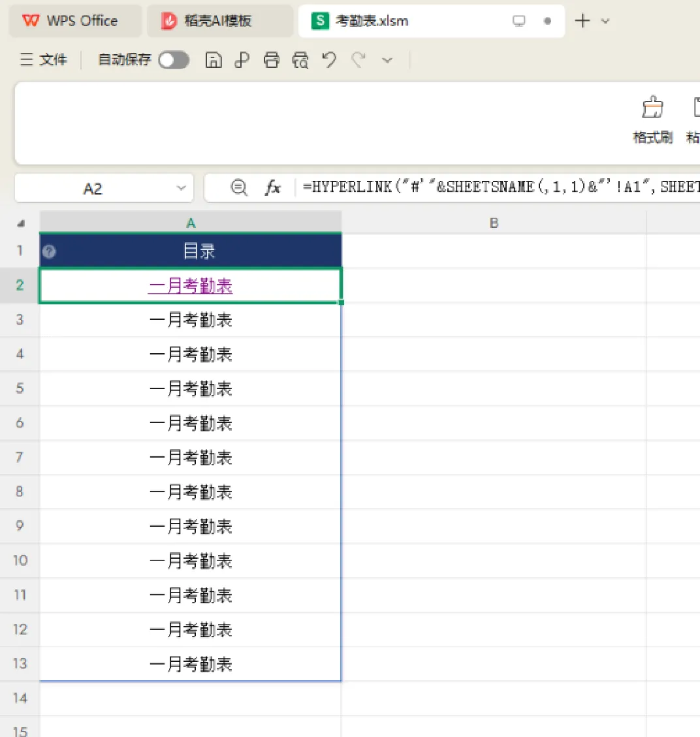Select row 1 header
The width and height of the screenshot is (700, 737).
20,251
